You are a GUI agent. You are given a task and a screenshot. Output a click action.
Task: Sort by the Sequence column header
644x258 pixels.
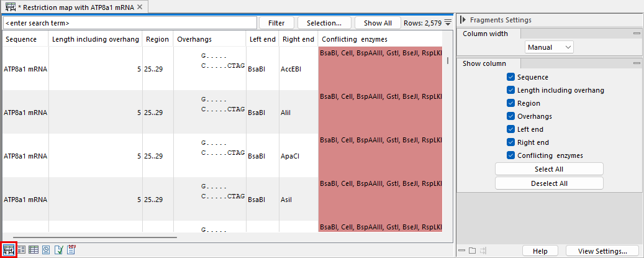click(x=26, y=39)
